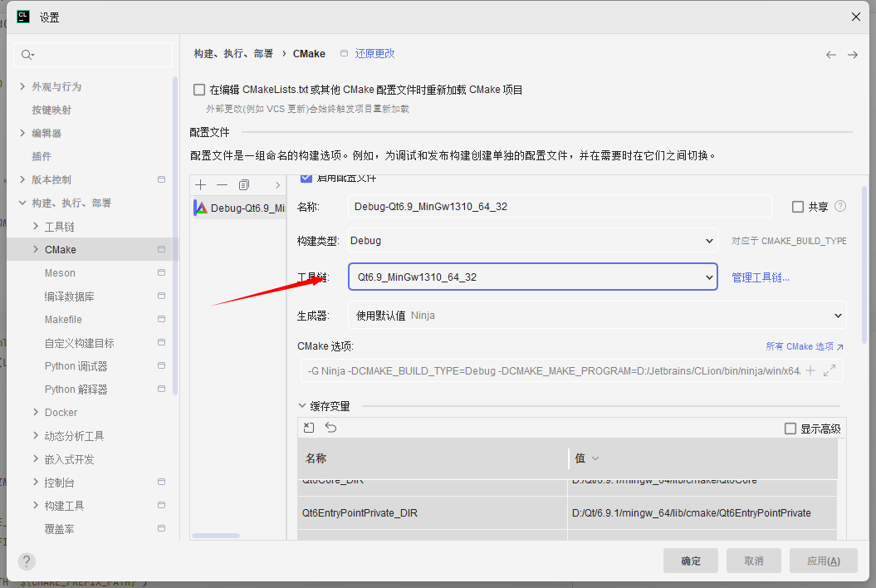Image resolution: width=876 pixels, height=588 pixels.
Task: Show more profile toolbar actions chevron
Action: [x=277, y=185]
